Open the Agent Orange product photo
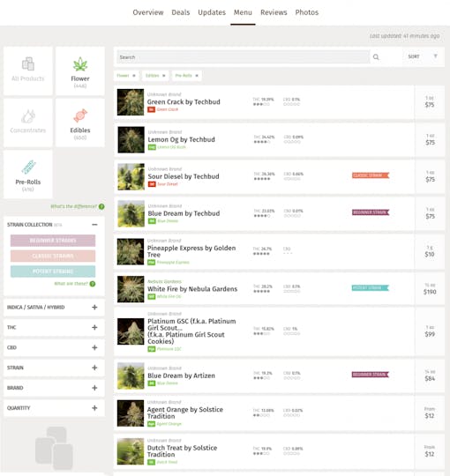Image resolution: width=450 pixels, height=476 pixels. click(131, 413)
